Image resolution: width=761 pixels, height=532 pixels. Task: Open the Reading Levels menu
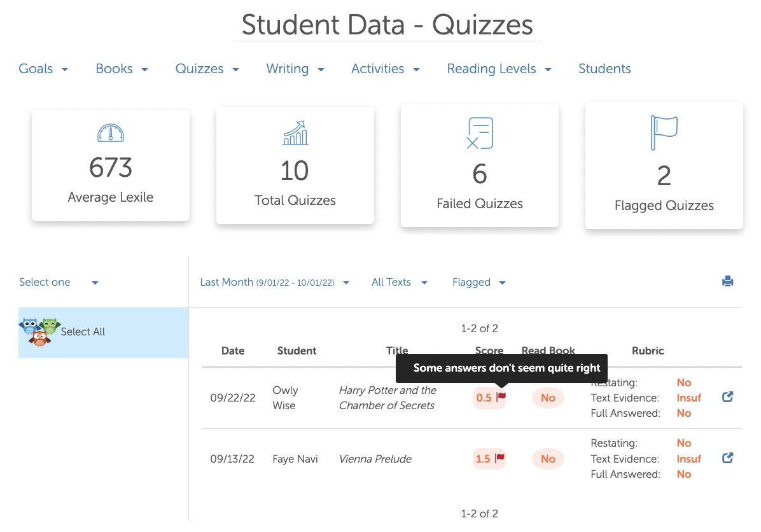point(499,69)
